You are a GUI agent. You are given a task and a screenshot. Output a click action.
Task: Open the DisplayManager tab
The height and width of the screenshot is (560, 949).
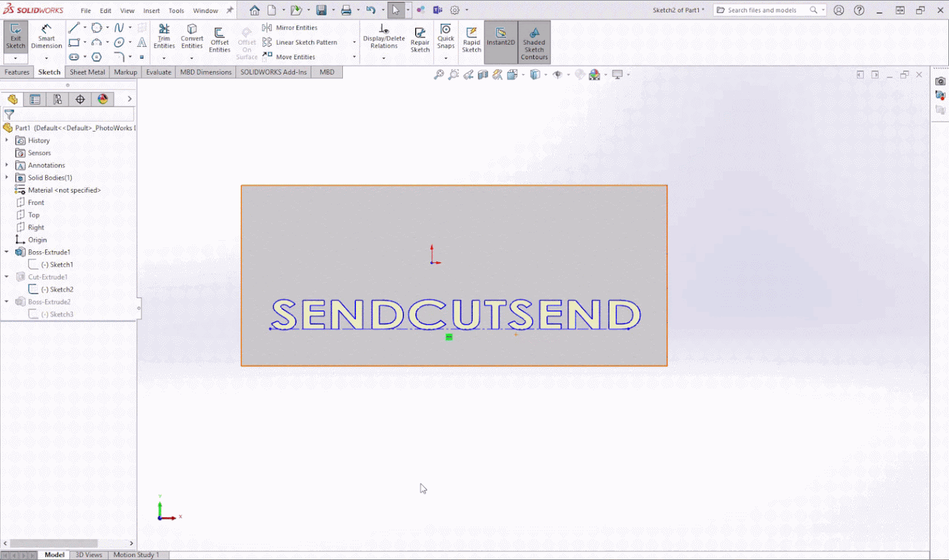click(x=103, y=99)
